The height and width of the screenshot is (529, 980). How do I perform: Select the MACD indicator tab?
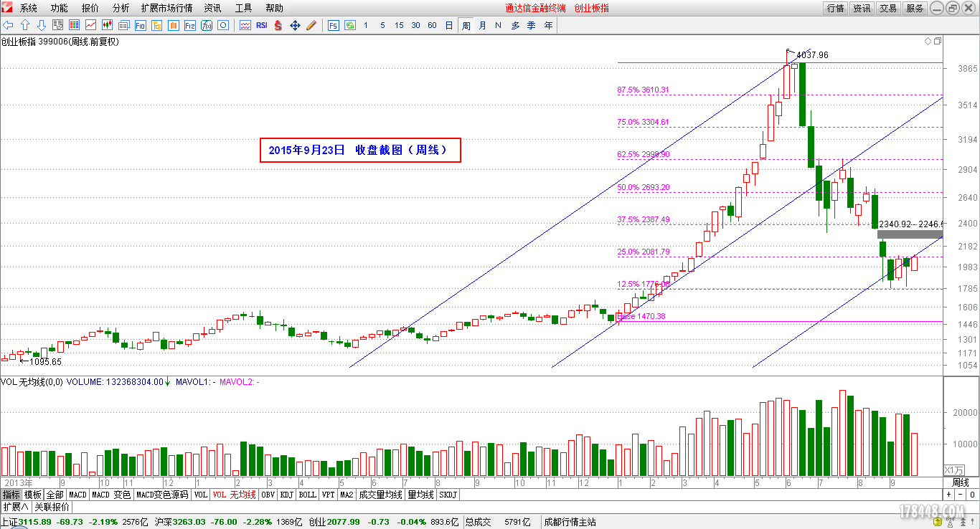tap(77, 495)
